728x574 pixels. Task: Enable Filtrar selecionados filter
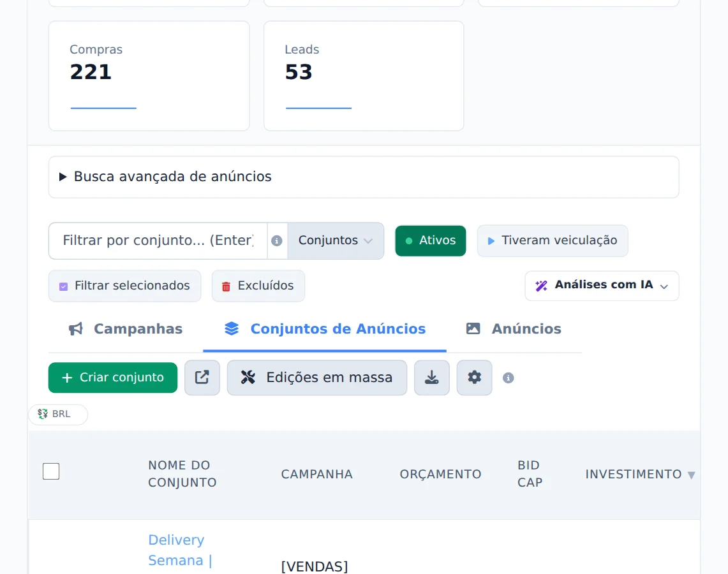tap(125, 286)
